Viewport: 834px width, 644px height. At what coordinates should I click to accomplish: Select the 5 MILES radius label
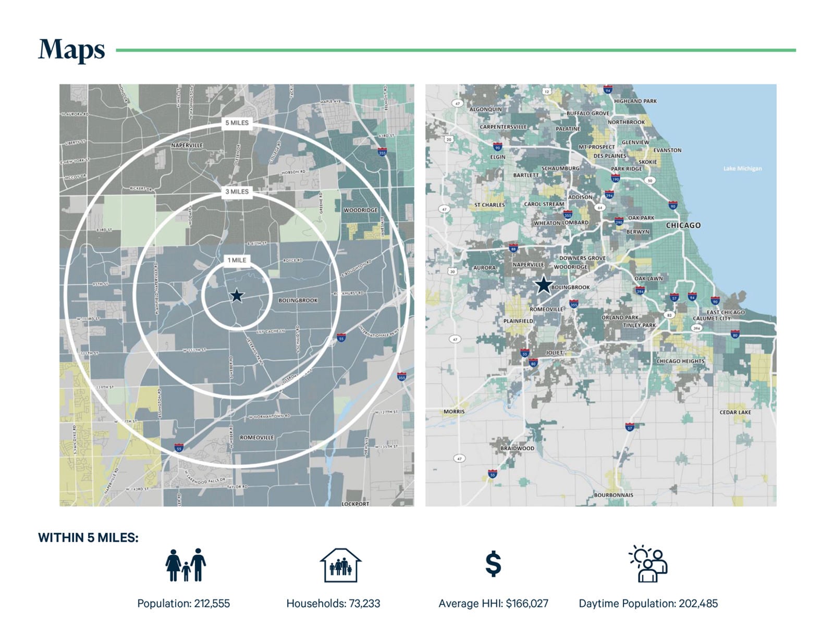pyautogui.click(x=237, y=123)
